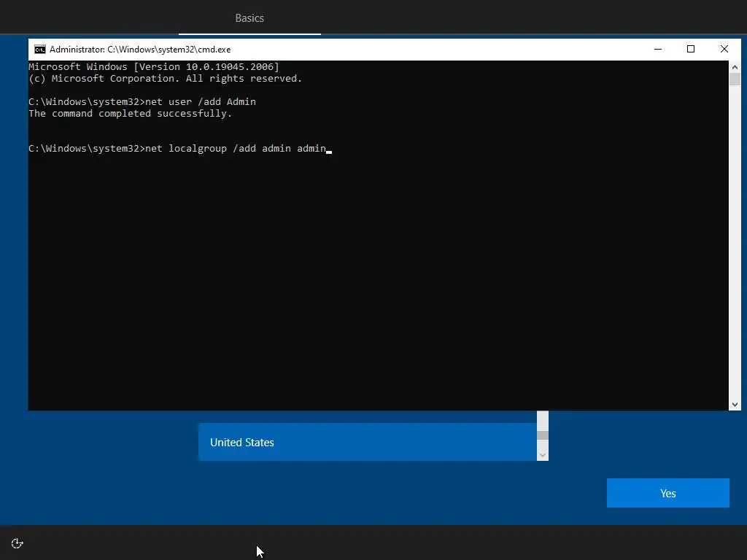Click the Microsoft Corporation copyright line
747x560 pixels.
(166, 79)
